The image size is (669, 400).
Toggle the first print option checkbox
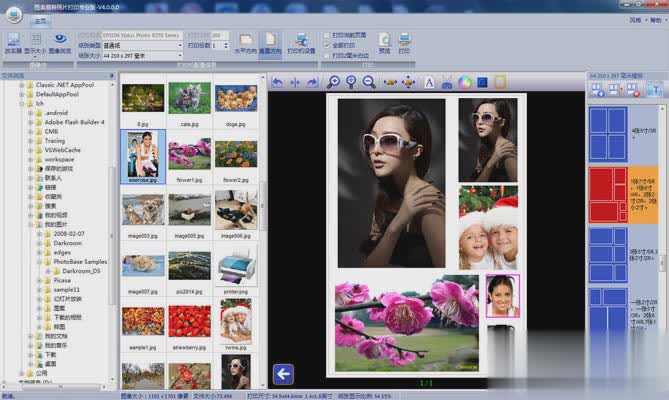327,35
